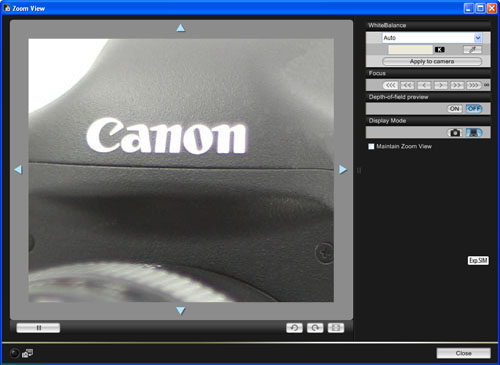The image size is (500, 365).
Task: Click Apply to camera button
Action: pos(432,61)
